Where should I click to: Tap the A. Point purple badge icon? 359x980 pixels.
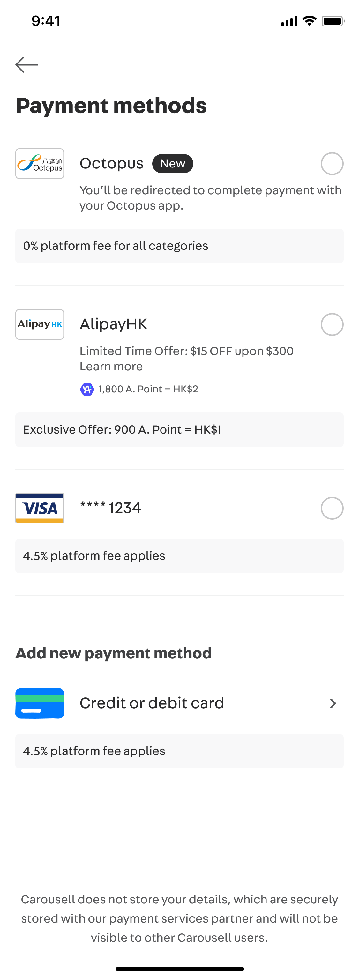pyautogui.click(x=87, y=389)
